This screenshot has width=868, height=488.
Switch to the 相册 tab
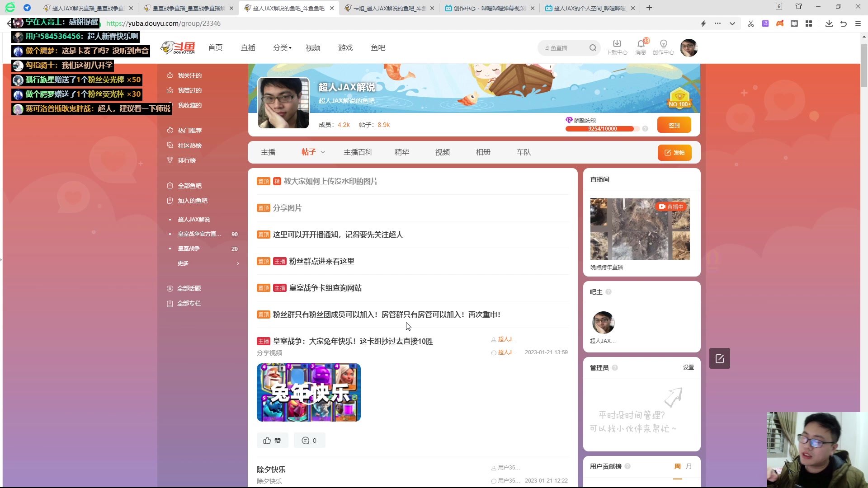coord(483,152)
